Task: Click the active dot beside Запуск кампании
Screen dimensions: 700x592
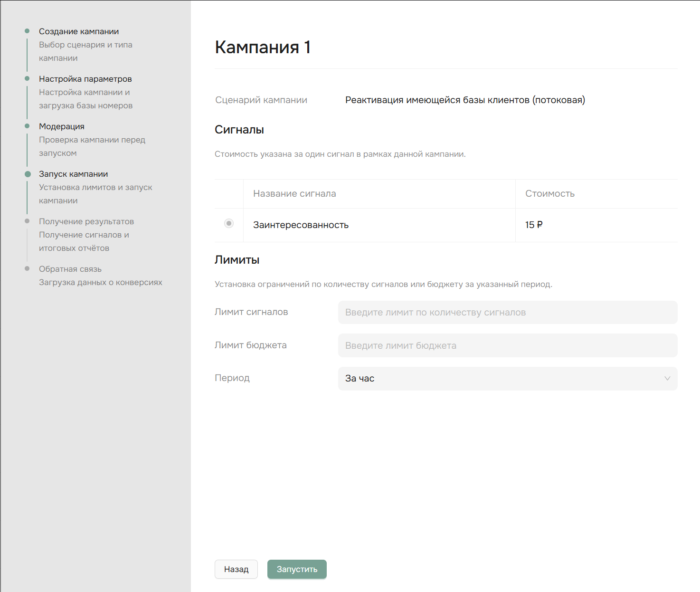Action: click(x=28, y=174)
